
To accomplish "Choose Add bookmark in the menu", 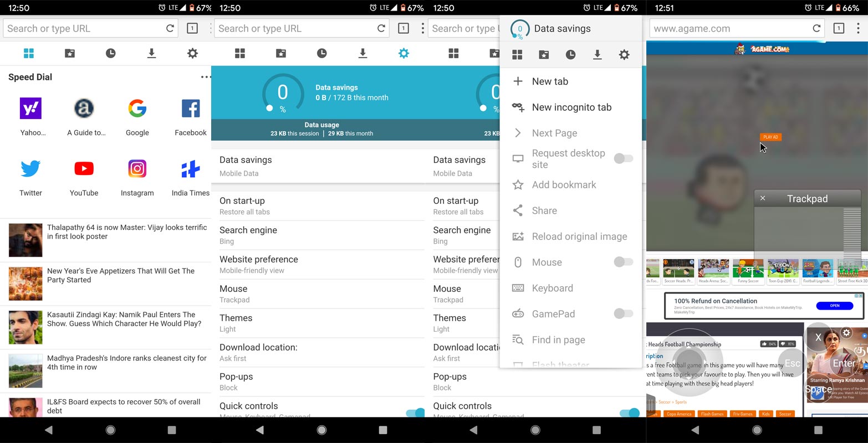I will tap(571, 185).
